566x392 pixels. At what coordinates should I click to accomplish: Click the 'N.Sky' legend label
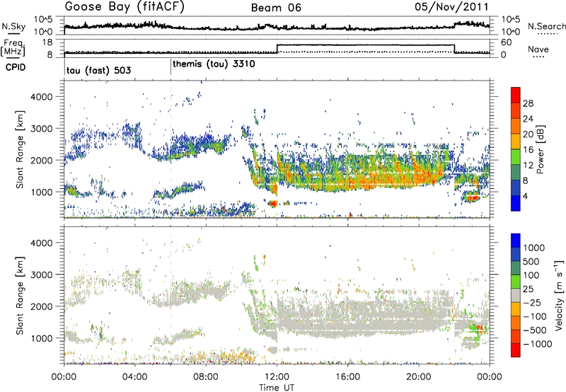[13, 26]
